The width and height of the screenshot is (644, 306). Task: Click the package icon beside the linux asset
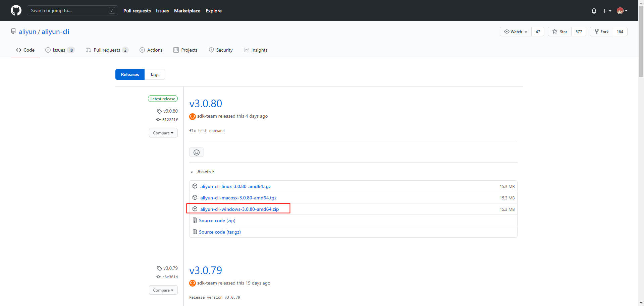[x=195, y=186]
